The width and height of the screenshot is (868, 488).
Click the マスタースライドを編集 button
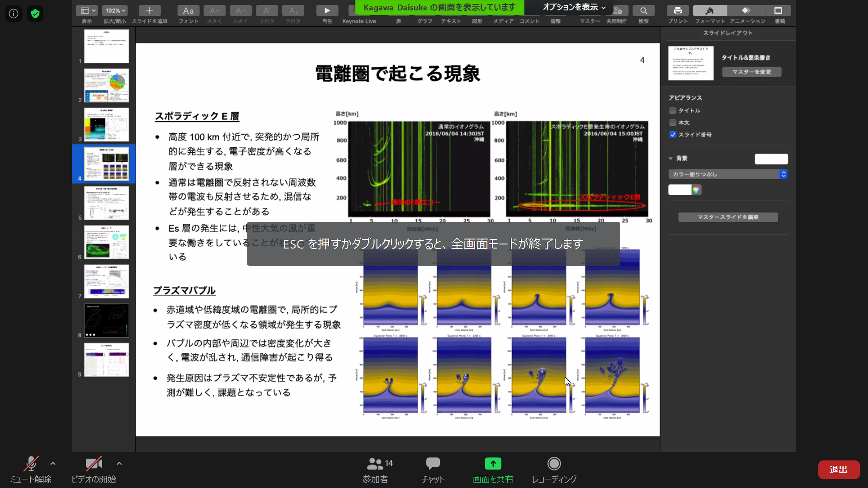tap(728, 217)
